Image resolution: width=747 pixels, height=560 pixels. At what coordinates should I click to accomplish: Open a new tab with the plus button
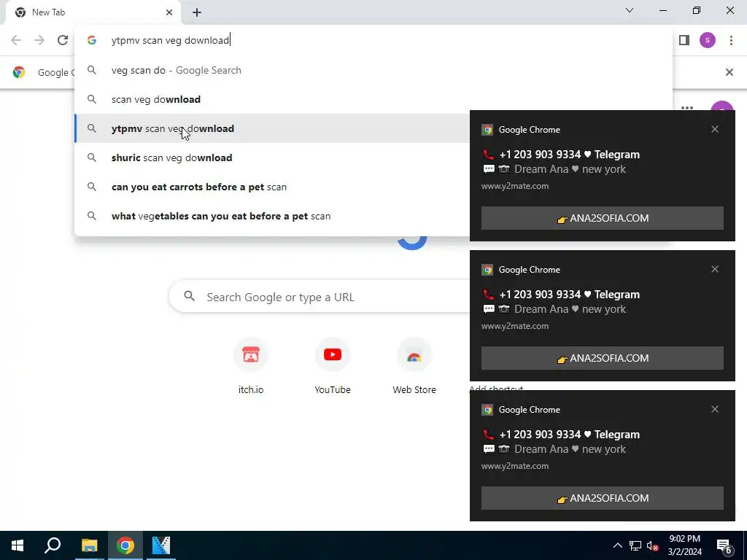(197, 12)
